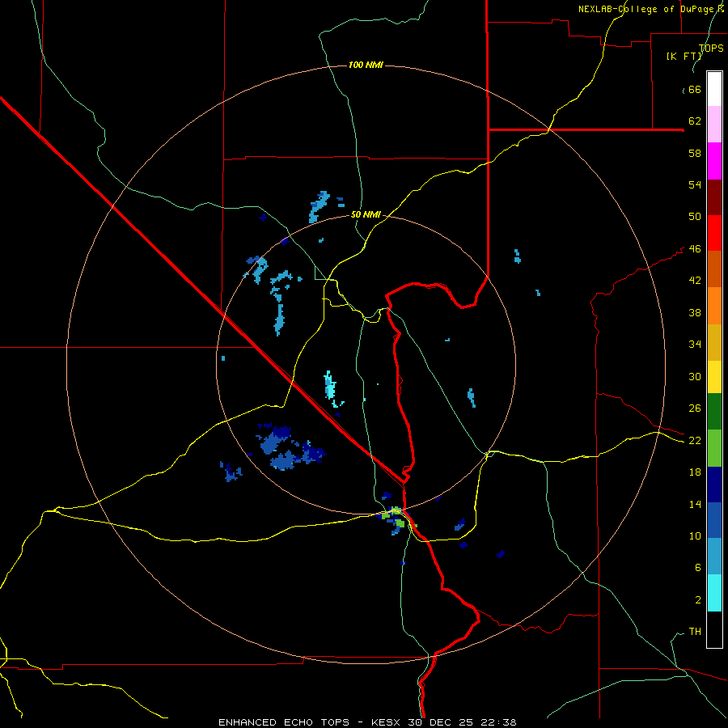Screen dimensions: 728x728
Task: Click the legend value 38
Action: [x=695, y=312]
